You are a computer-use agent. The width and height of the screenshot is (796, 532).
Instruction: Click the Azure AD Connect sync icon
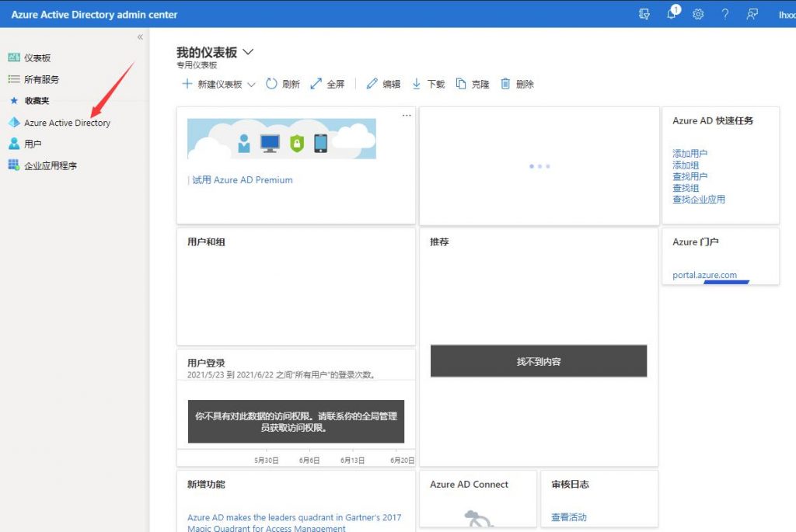[478, 519]
